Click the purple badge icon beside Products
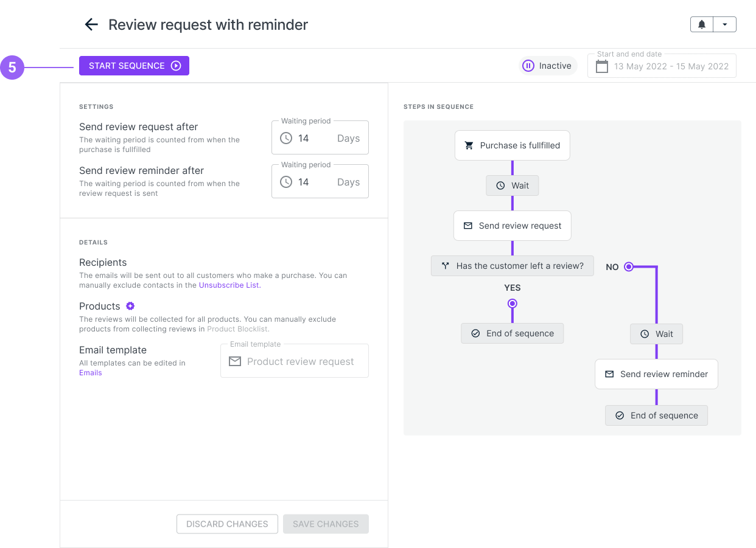 click(130, 306)
